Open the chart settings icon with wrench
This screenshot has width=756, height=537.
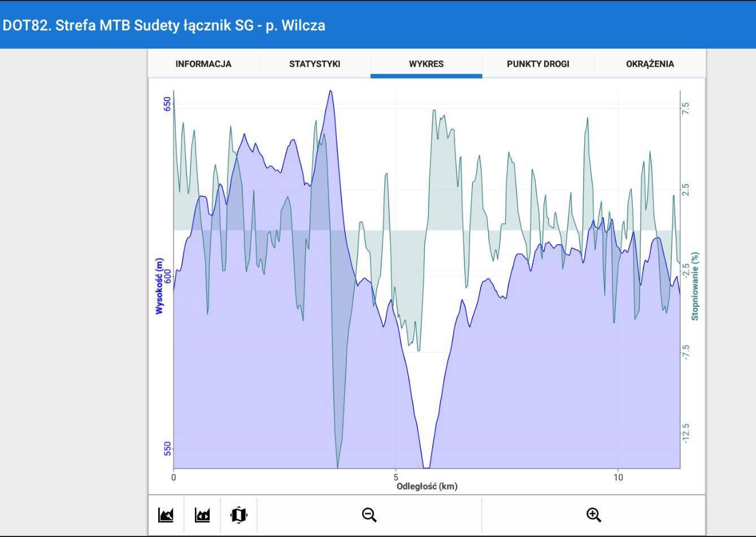166,515
